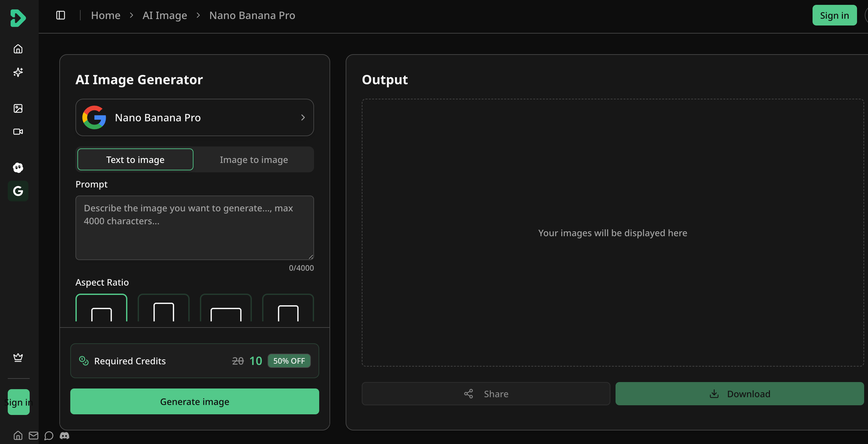Open the crown premium icon

(18, 357)
